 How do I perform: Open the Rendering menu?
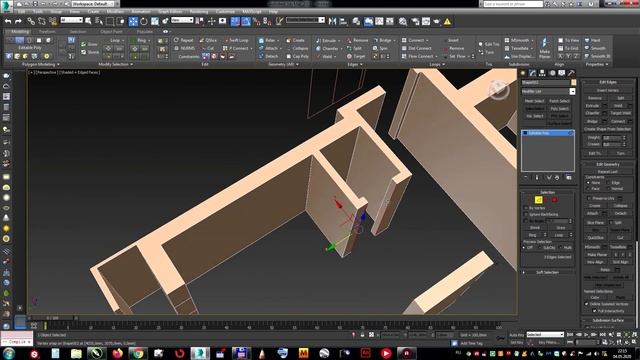point(199,12)
